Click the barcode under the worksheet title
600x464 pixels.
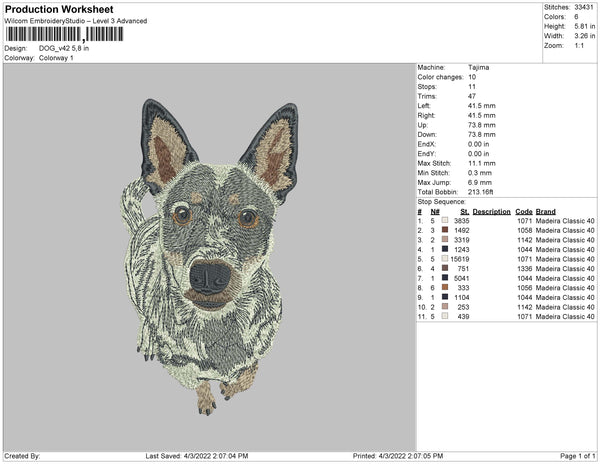pos(64,34)
